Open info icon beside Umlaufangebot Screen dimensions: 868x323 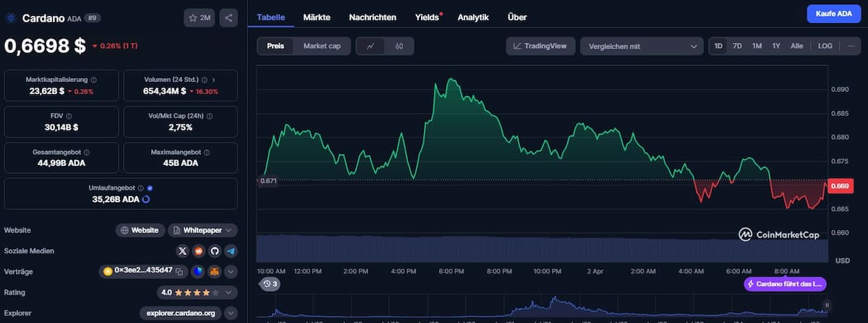141,188
